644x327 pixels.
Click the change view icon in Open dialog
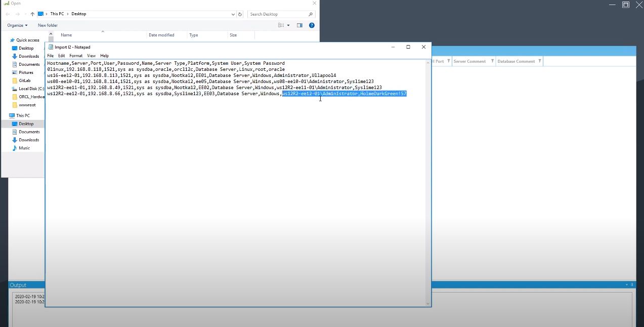pos(281,25)
